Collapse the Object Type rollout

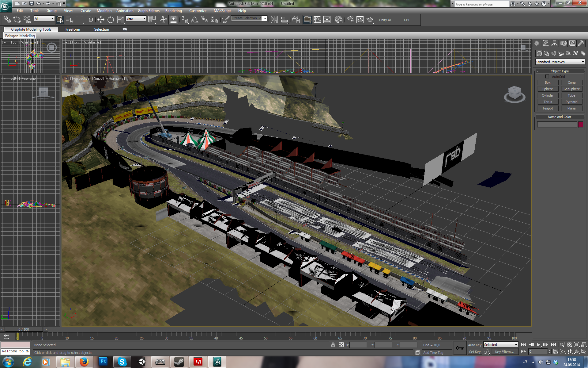tap(560, 71)
